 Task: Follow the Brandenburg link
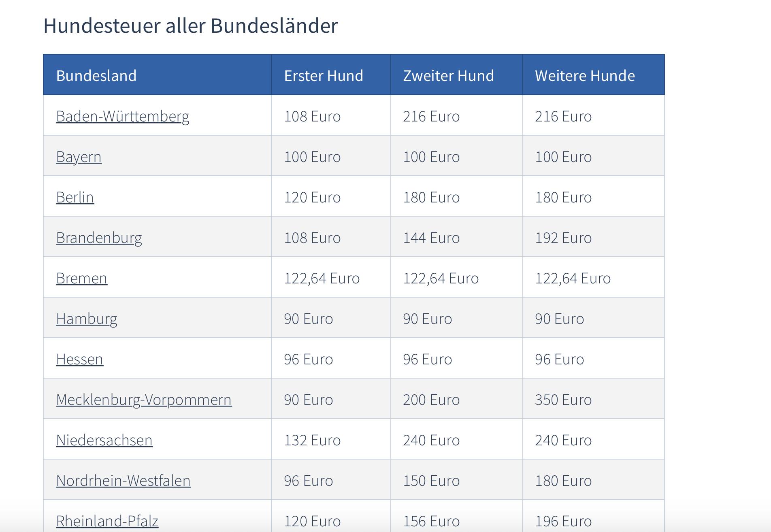[x=99, y=238]
